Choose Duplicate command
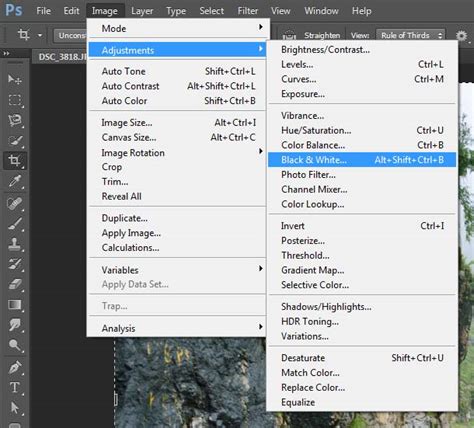Viewport: 474px width, 428px height. pos(178,218)
